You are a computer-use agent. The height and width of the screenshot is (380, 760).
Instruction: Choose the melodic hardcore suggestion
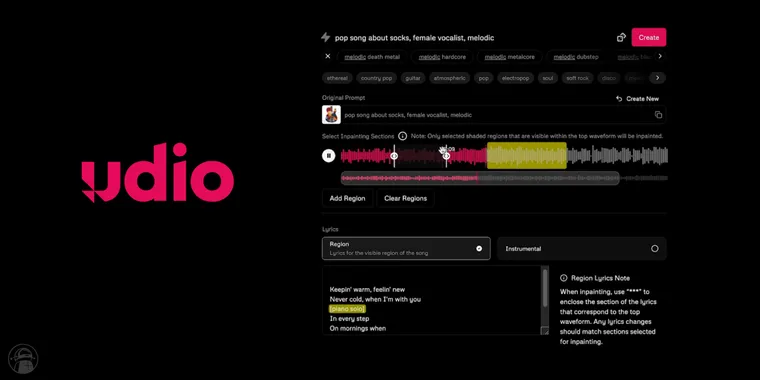click(x=442, y=57)
